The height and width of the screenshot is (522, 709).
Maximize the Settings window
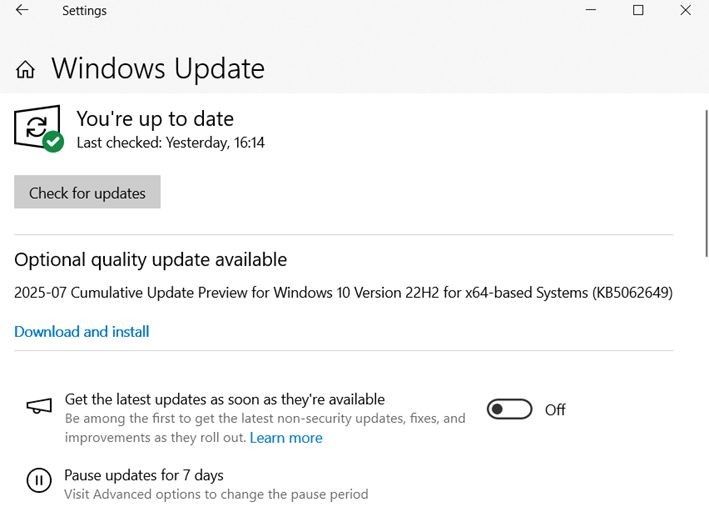638,11
